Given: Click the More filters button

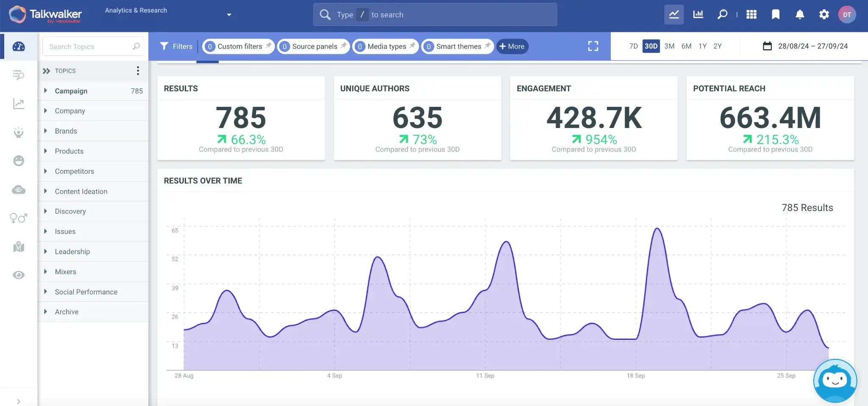Looking at the screenshot, I should pyautogui.click(x=512, y=46).
